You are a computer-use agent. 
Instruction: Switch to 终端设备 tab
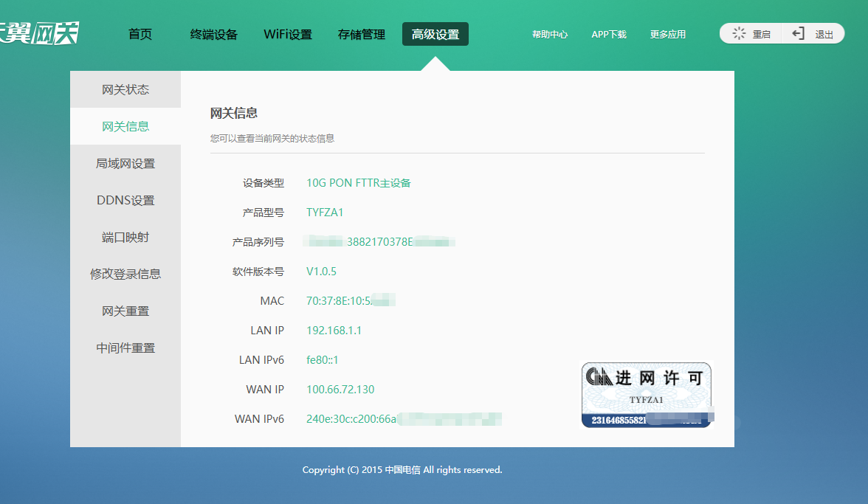pos(214,34)
